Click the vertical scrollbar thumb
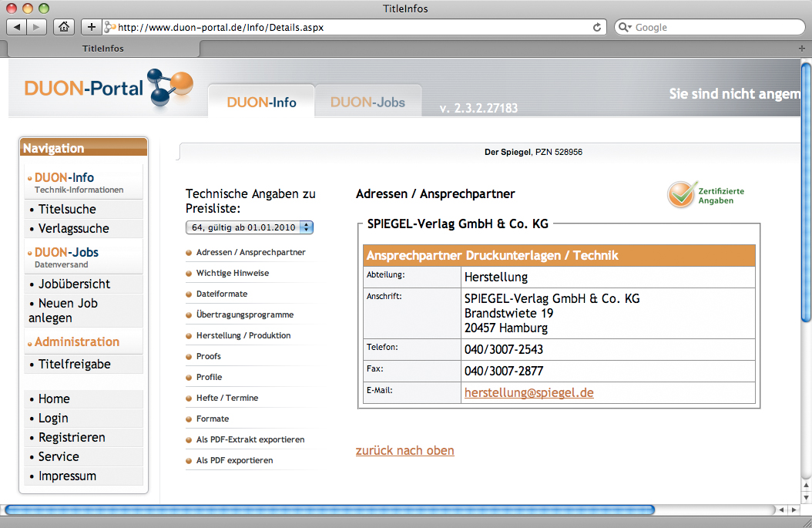Viewport: 812px width, 528px height. point(807,192)
